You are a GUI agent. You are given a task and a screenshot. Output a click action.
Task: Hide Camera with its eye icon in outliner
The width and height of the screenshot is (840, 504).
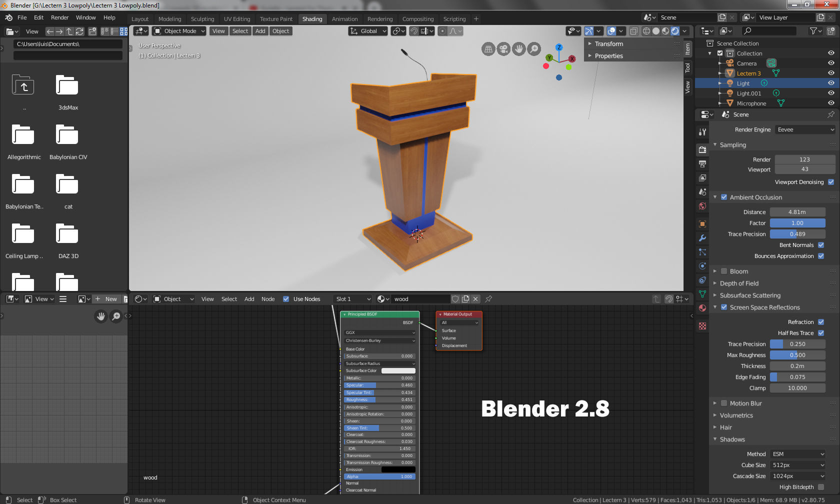tap(831, 63)
